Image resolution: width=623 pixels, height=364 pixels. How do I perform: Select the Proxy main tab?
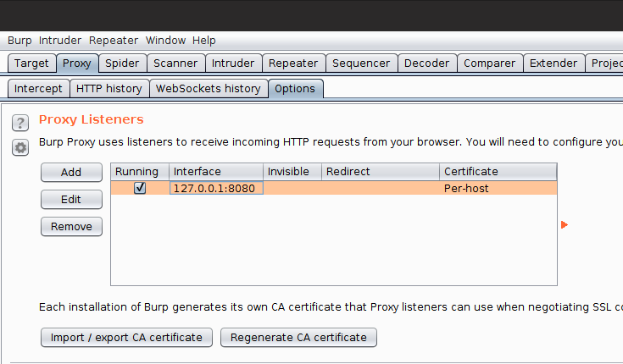(x=77, y=63)
